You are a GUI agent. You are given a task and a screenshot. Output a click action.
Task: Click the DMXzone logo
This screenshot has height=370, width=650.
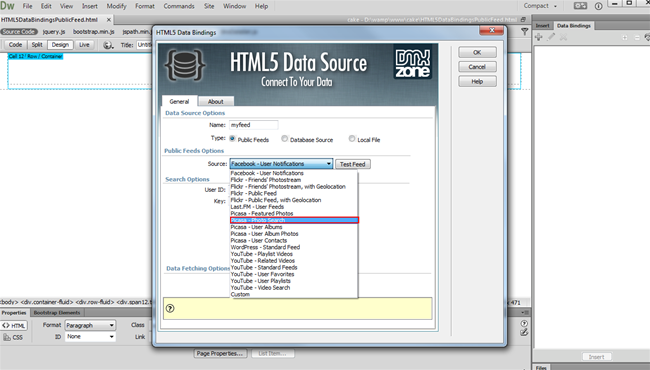412,63
